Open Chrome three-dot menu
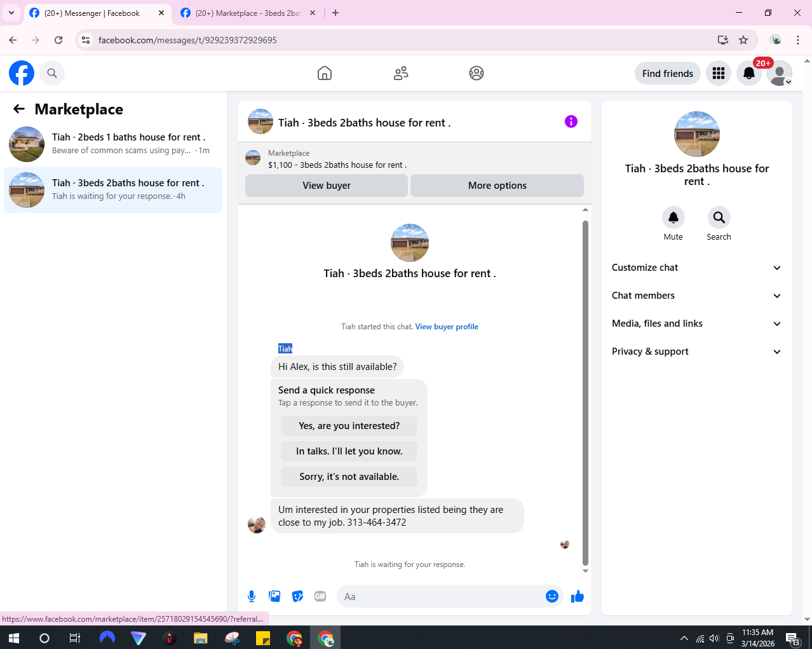 click(798, 40)
